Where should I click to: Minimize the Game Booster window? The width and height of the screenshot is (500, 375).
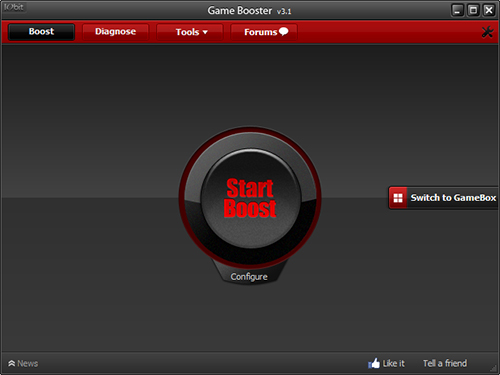[x=457, y=10]
